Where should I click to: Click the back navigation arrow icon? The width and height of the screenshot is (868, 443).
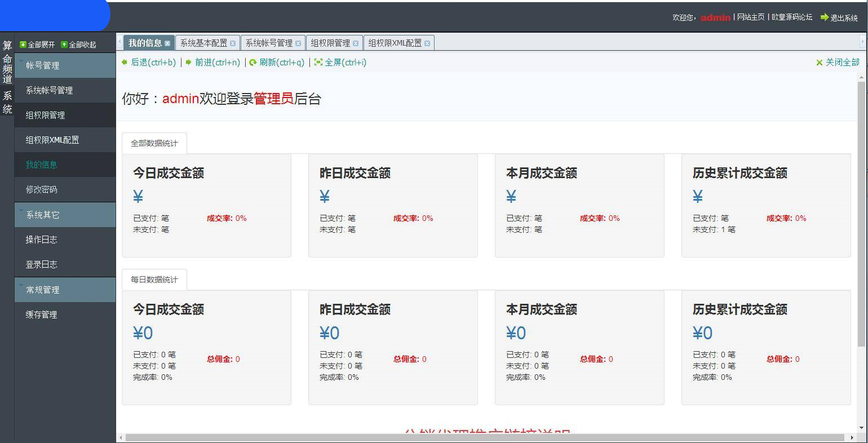click(125, 63)
